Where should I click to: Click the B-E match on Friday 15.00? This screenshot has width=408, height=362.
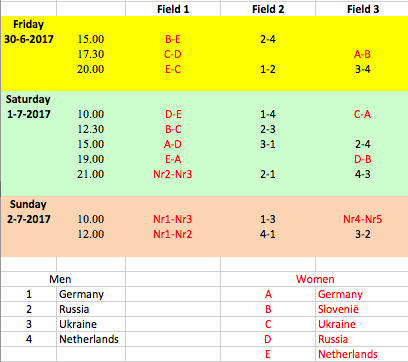pos(173,39)
